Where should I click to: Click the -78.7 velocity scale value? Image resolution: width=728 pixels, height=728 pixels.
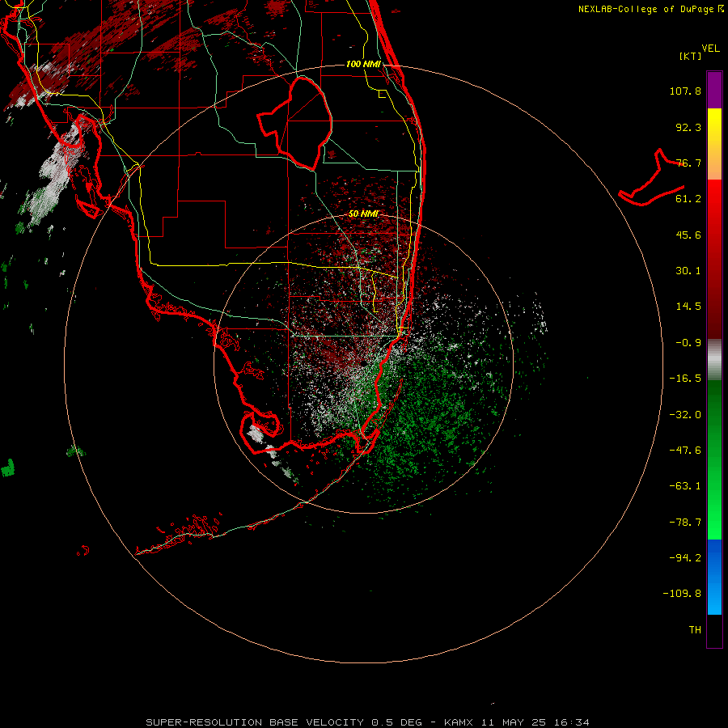click(685, 523)
